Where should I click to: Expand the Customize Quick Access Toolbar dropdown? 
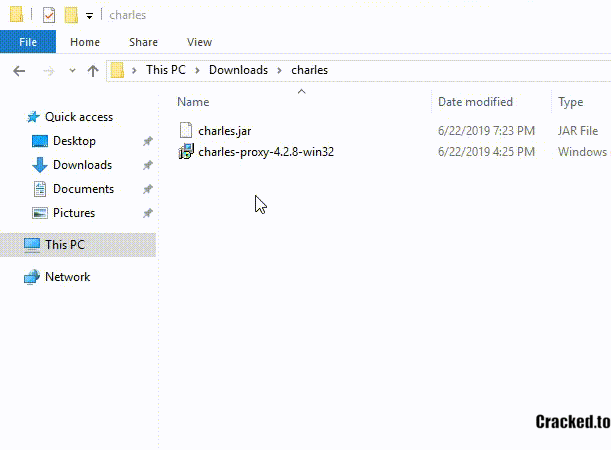coord(89,16)
